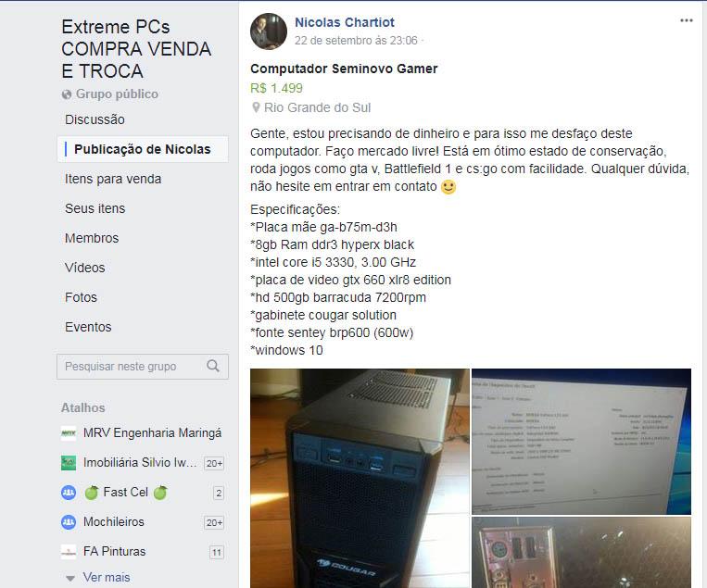Click the Imobiliária Silvio shortcut icon
The height and width of the screenshot is (588, 707).
pos(69,463)
